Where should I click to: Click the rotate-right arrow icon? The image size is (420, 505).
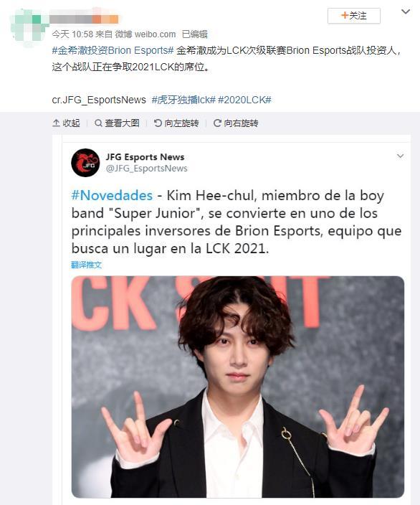[217, 123]
